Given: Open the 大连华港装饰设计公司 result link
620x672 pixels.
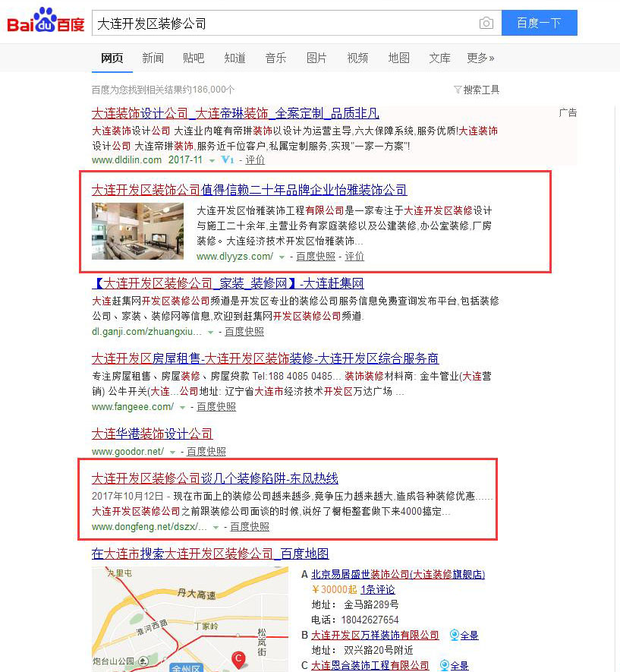Looking at the screenshot, I should tap(152, 434).
